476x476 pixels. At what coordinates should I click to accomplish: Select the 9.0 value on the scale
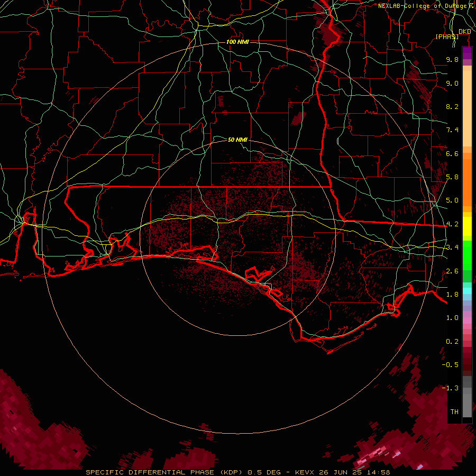click(x=452, y=83)
